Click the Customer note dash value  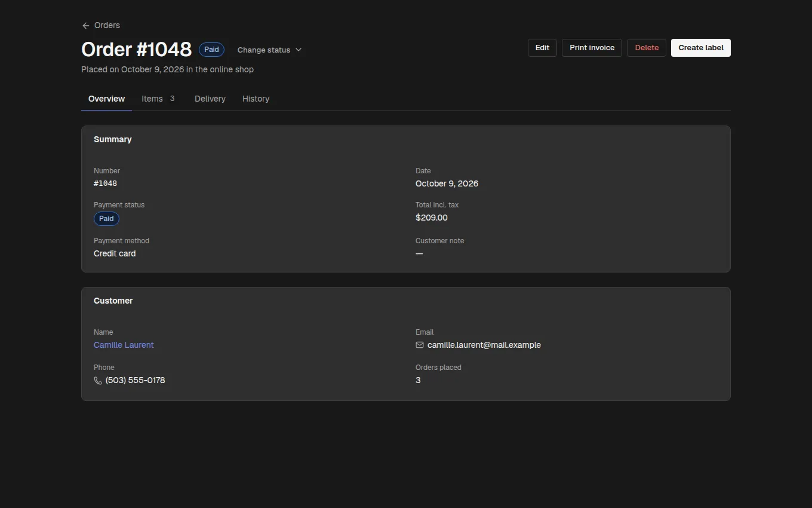pos(419,253)
